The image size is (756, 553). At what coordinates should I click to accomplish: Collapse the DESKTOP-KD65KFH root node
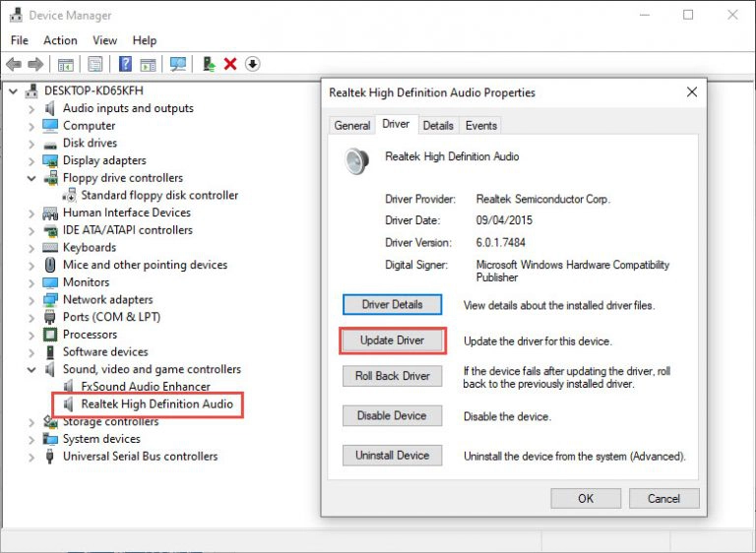14,91
